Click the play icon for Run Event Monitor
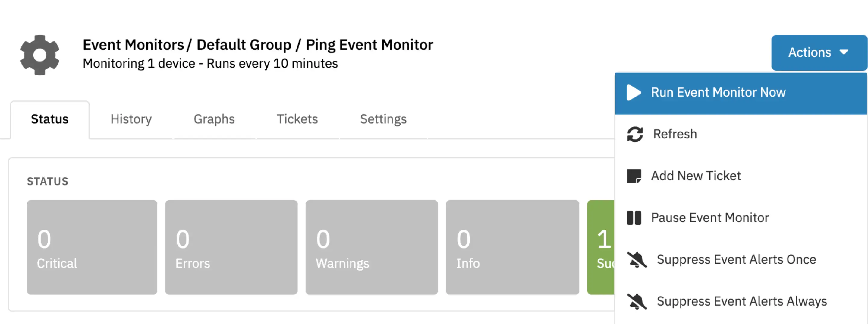 pos(634,92)
